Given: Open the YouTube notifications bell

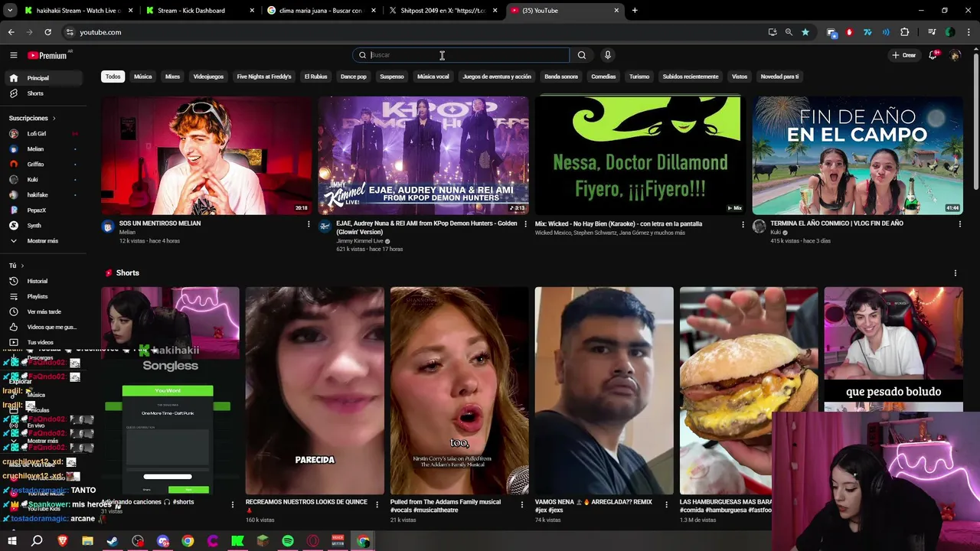Looking at the screenshot, I should 933,55.
